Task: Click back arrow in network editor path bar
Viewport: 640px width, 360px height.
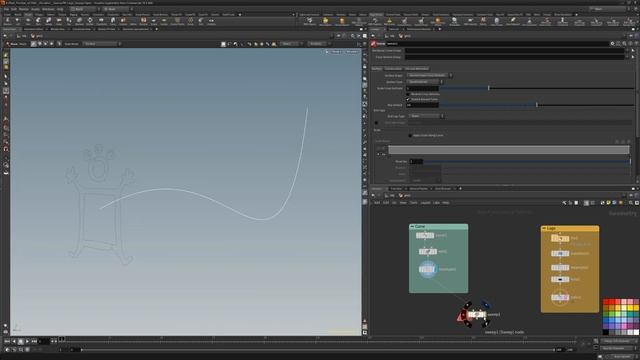Action: [x=373, y=196]
